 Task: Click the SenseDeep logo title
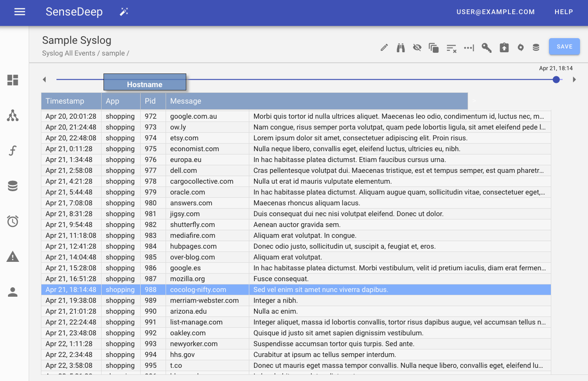(x=74, y=12)
